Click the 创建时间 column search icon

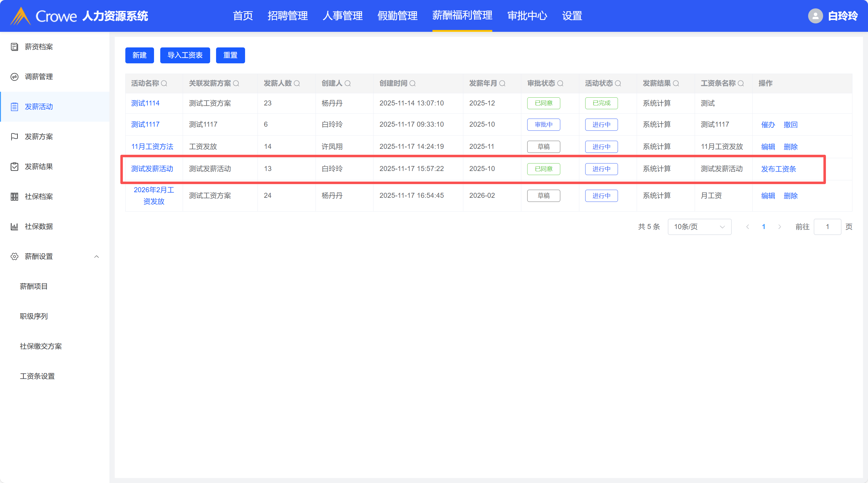pyautogui.click(x=412, y=83)
